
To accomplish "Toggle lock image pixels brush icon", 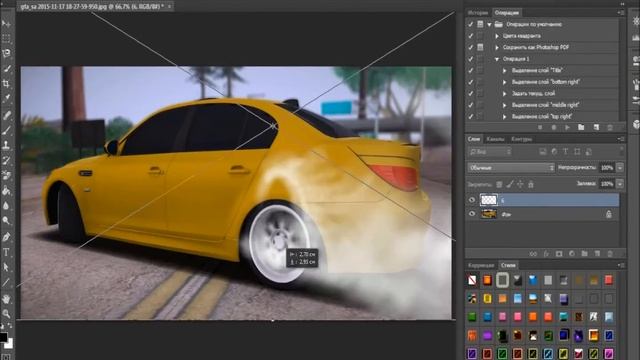I will 510,184.
